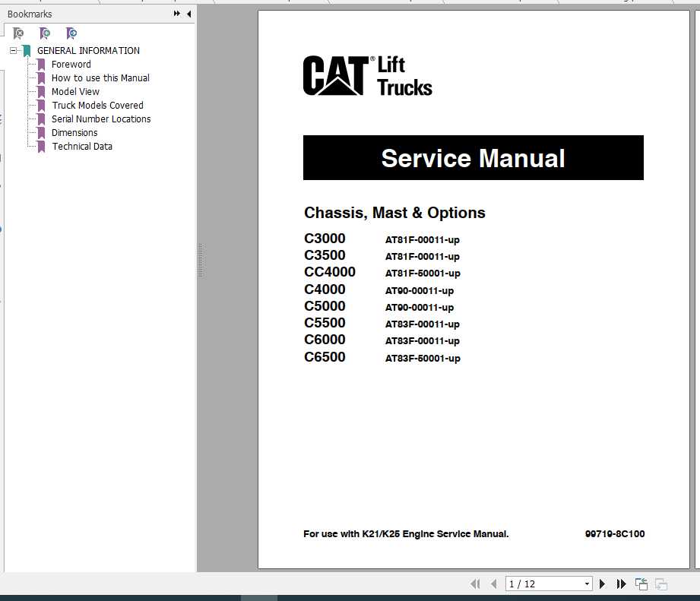This screenshot has width=700, height=601.
Task: Collapse the GENERAL INFORMATION bookmark tree
Action: (x=14, y=50)
